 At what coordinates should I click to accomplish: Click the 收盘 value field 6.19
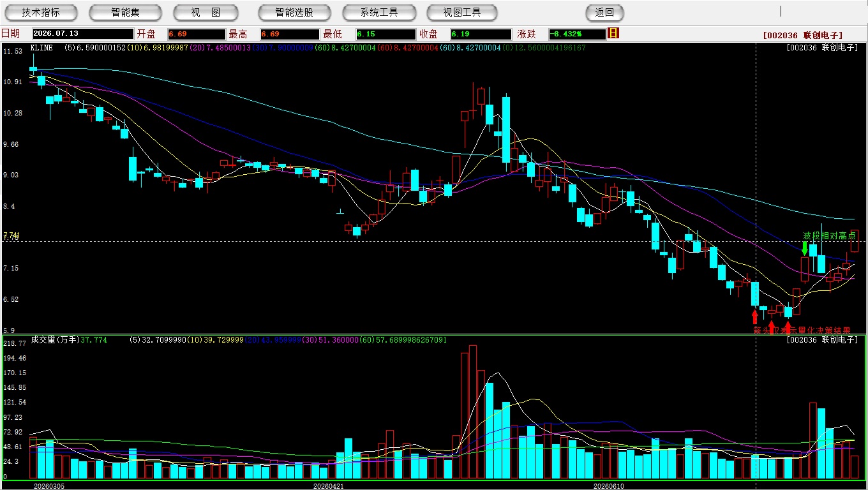click(481, 34)
